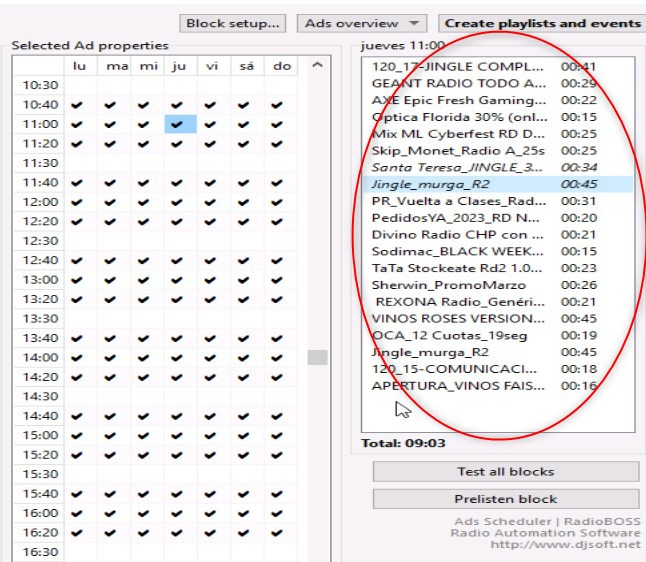Select the APERTURA_VINOS FAIS... ad

point(498,386)
